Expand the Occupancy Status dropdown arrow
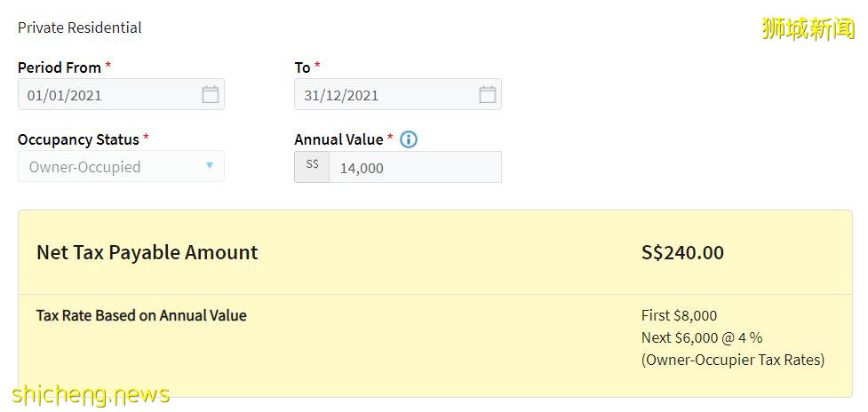The image size is (868, 412). pyautogui.click(x=210, y=166)
